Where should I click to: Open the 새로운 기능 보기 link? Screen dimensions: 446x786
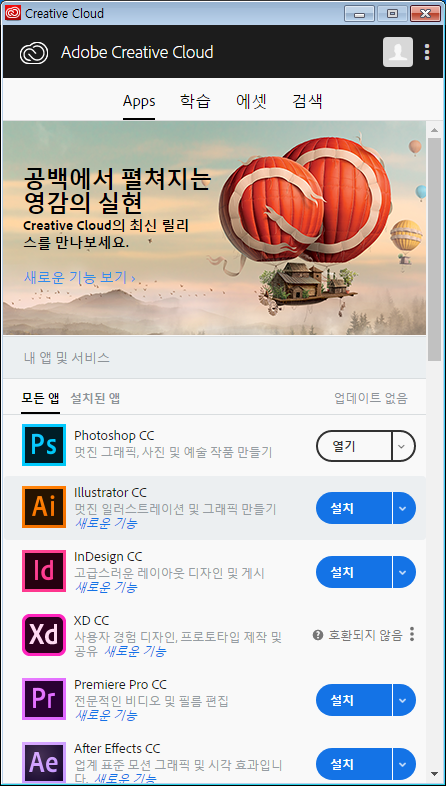80,277
